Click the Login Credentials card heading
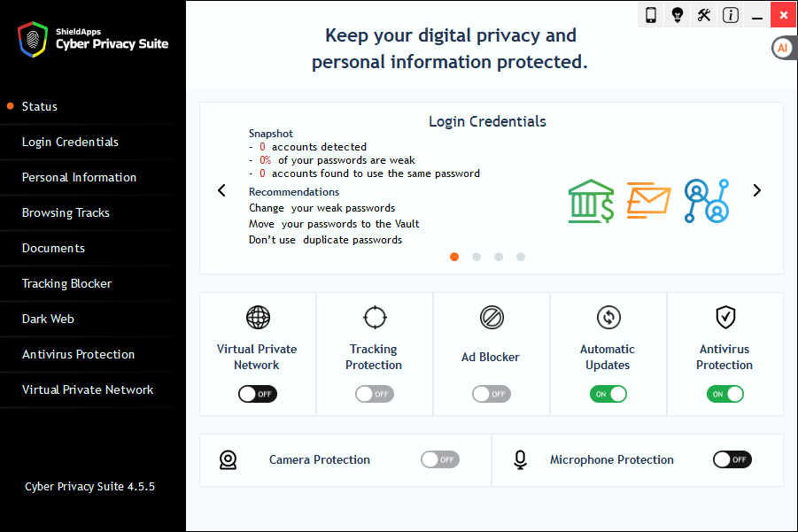 487,121
